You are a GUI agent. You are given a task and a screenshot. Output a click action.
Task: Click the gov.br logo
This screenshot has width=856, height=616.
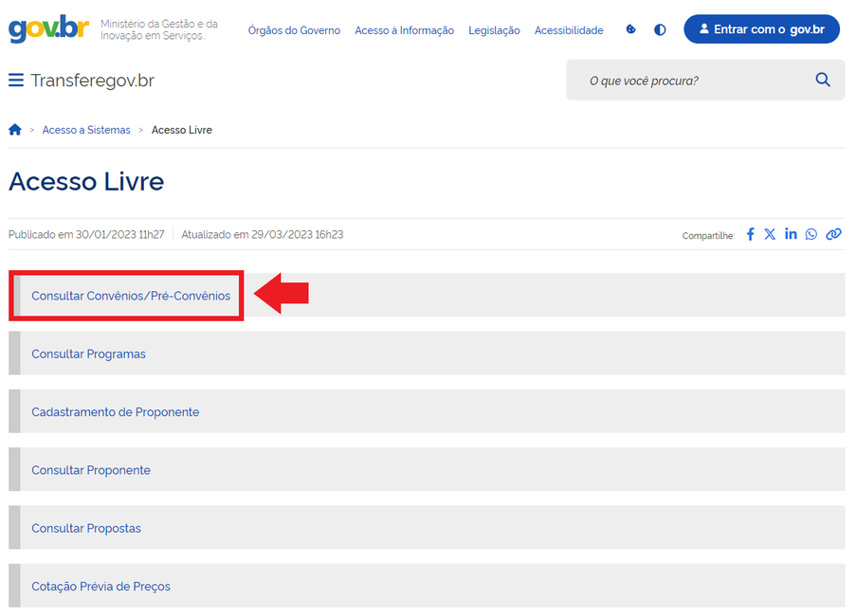[x=47, y=28]
